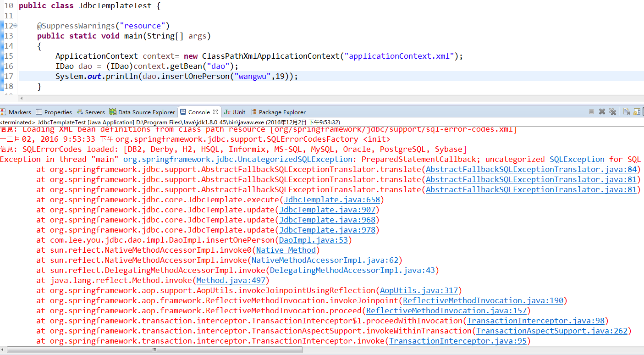Click the SQLErrorCodes loaded message line
Screen dimensions: 644x355
233,149
